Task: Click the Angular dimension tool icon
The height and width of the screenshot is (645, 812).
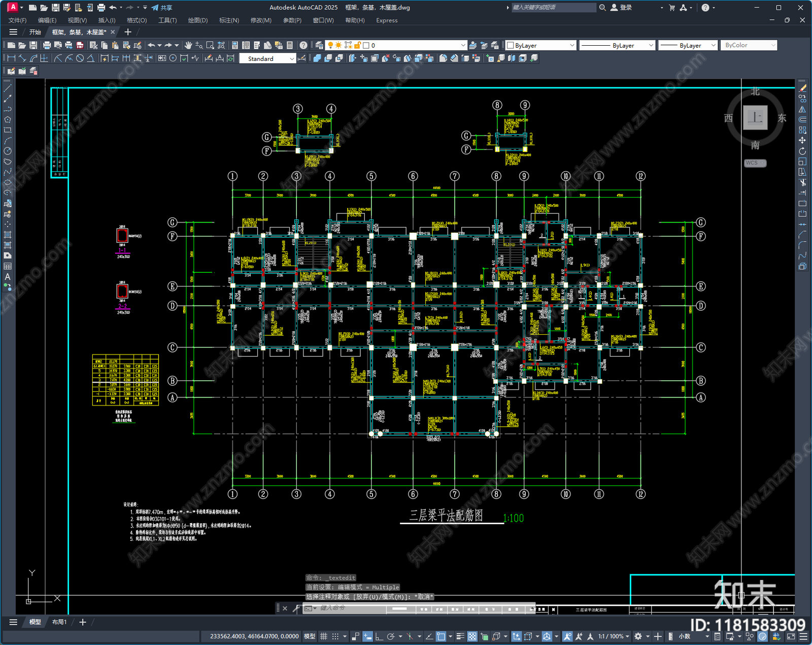Action: point(90,58)
